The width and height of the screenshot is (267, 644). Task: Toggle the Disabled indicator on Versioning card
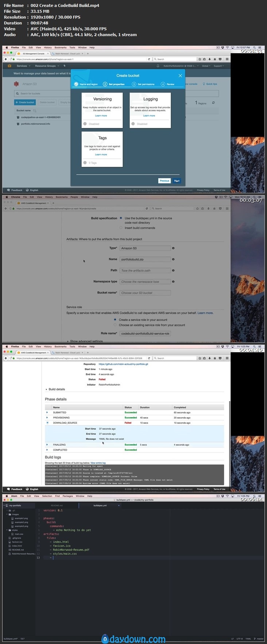[85, 124]
